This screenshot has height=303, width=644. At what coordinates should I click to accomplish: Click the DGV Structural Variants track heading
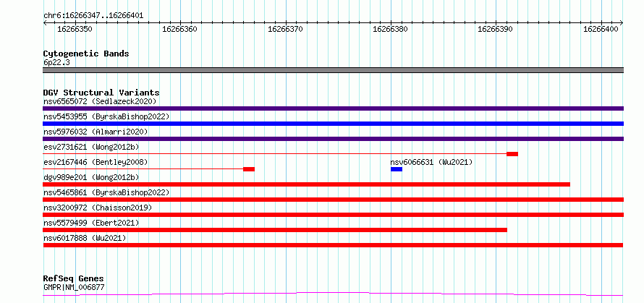[101, 93]
